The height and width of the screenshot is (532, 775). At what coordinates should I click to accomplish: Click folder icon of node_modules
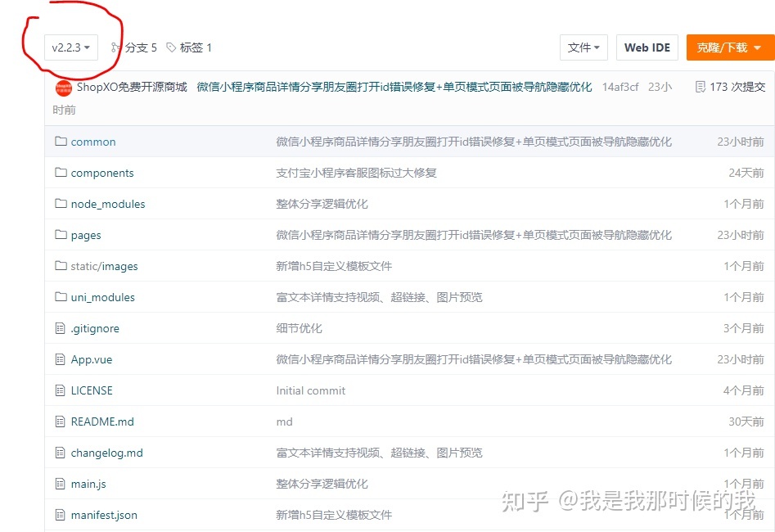click(61, 204)
